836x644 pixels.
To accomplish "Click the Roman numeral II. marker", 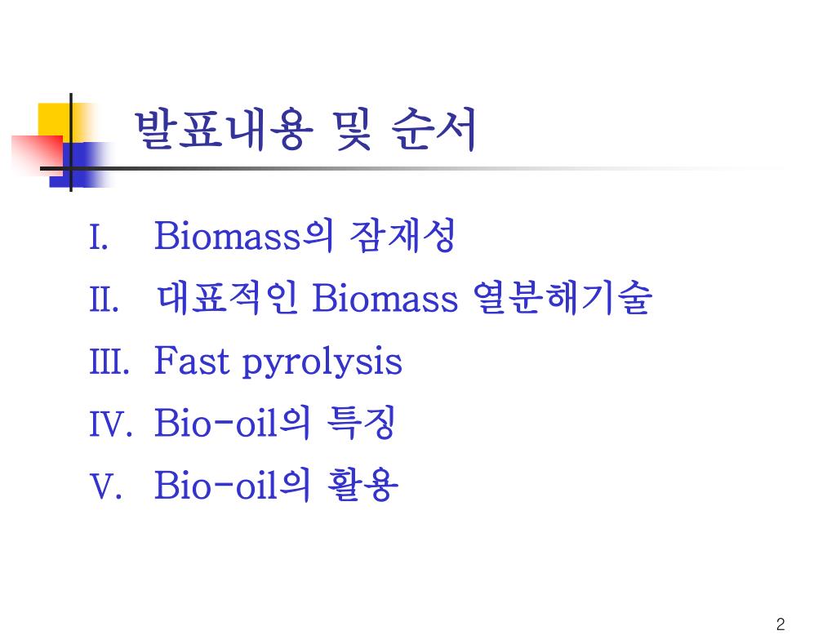I will click(x=104, y=300).
